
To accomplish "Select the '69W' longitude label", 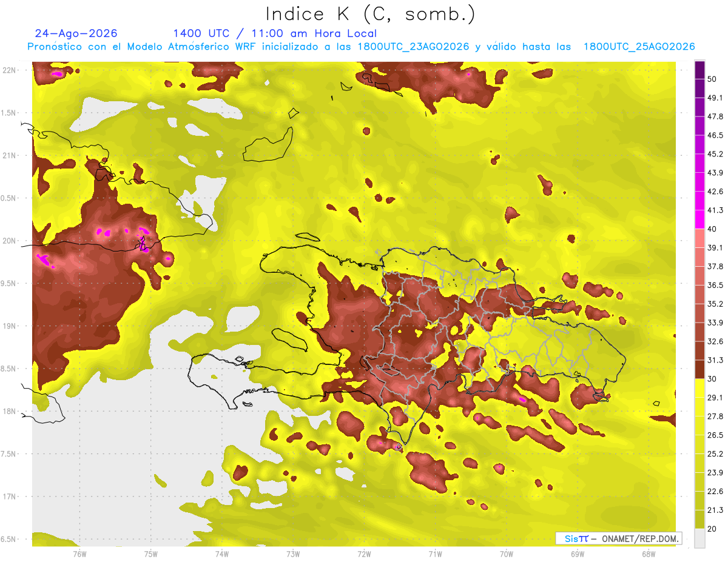I will (578, 554).
